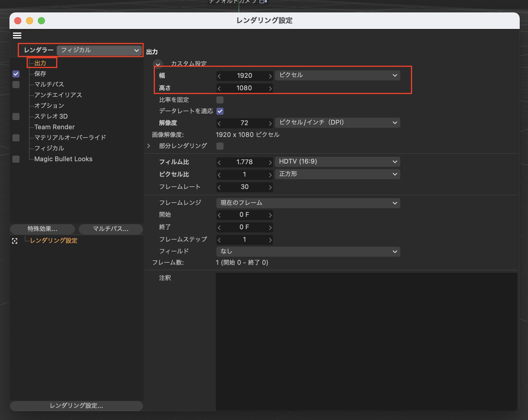Select アンチエイリアス in the sidebar

[x=58, y=95]
